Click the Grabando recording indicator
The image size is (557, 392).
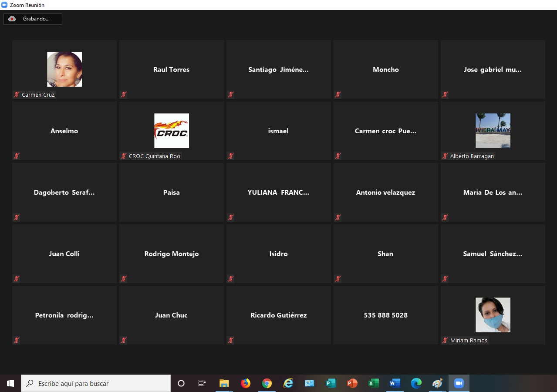pos(33,19)
